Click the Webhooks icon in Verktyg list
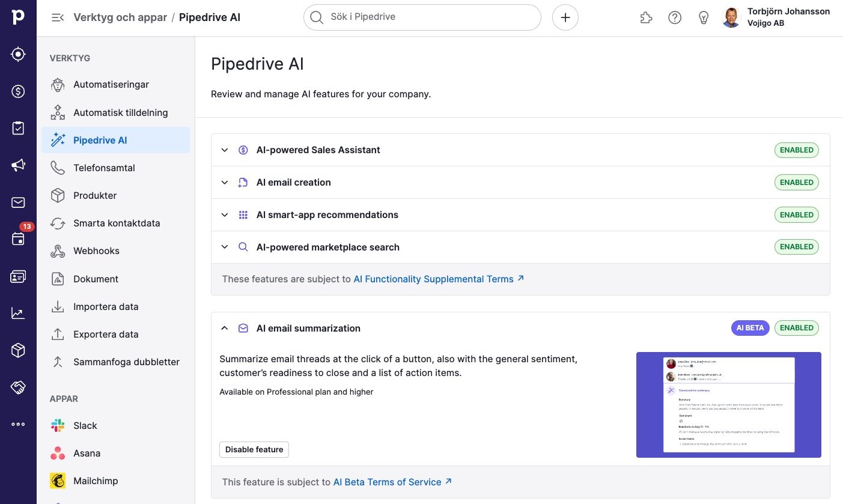Screen dimensions: 843x504 (x=58, y=251)
